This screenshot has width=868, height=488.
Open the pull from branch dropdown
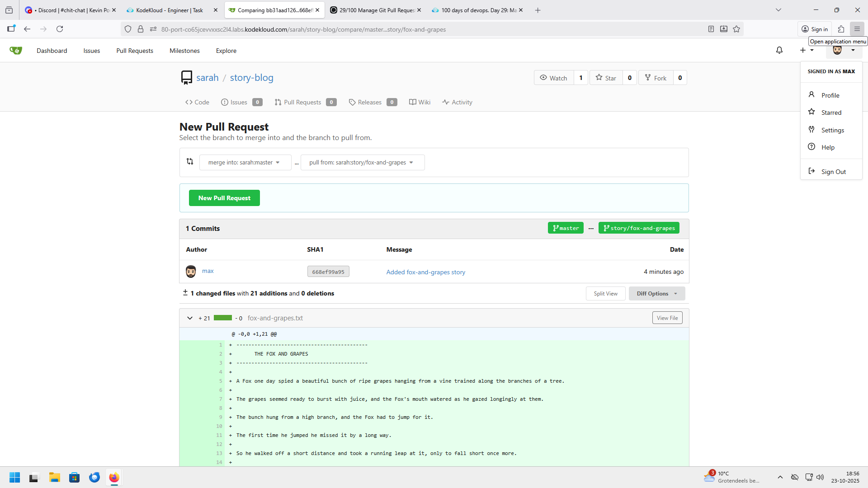pos(362,163)
